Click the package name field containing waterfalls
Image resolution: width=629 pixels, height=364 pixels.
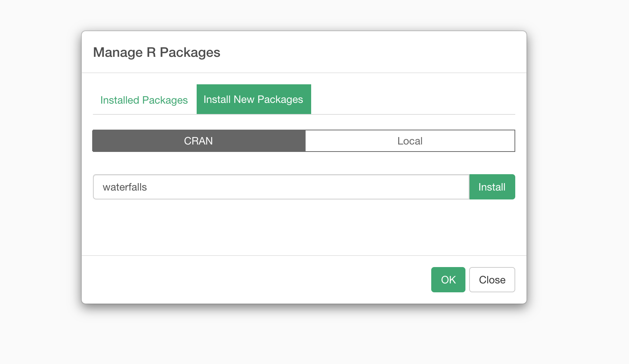tap(281, 187)
